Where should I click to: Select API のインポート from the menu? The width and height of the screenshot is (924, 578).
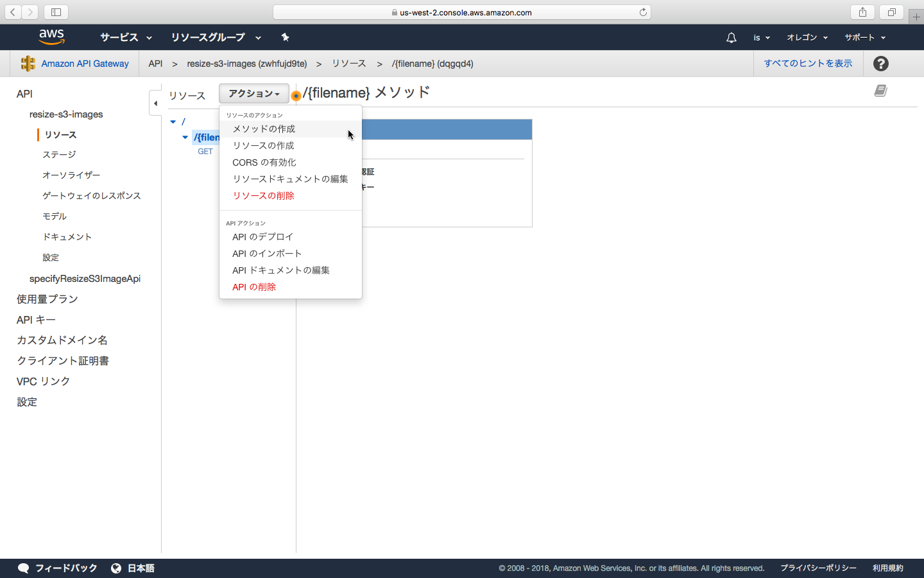[x=291, y=254]
